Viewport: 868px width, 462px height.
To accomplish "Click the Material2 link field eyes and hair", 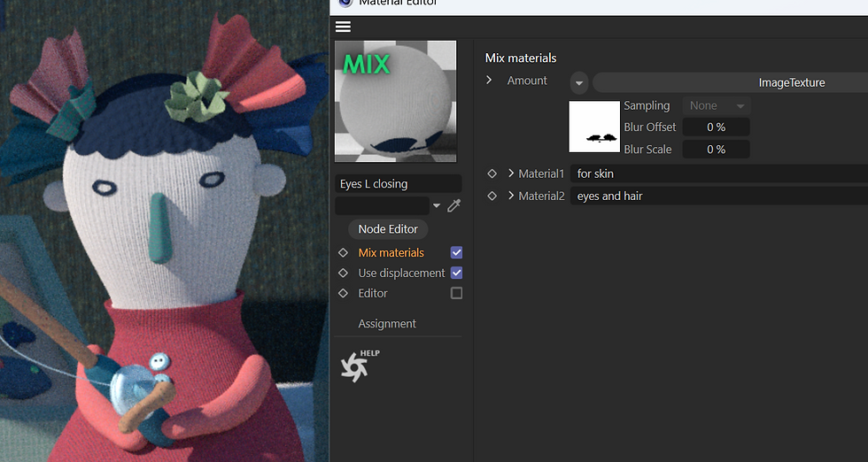I will (x=719, y=196).
